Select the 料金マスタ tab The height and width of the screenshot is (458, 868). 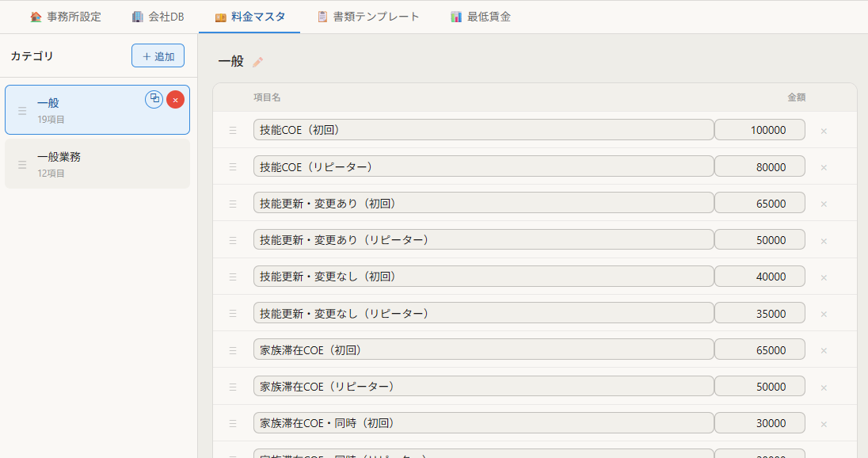click(249, 17)
